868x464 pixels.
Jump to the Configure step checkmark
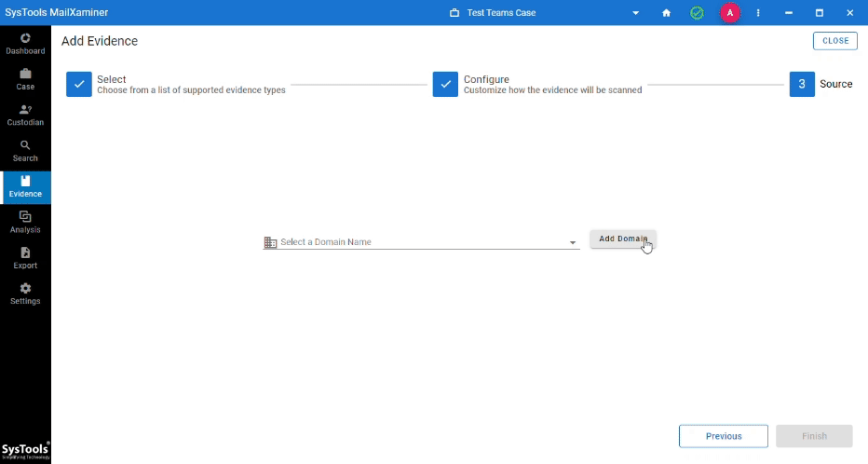445,84
